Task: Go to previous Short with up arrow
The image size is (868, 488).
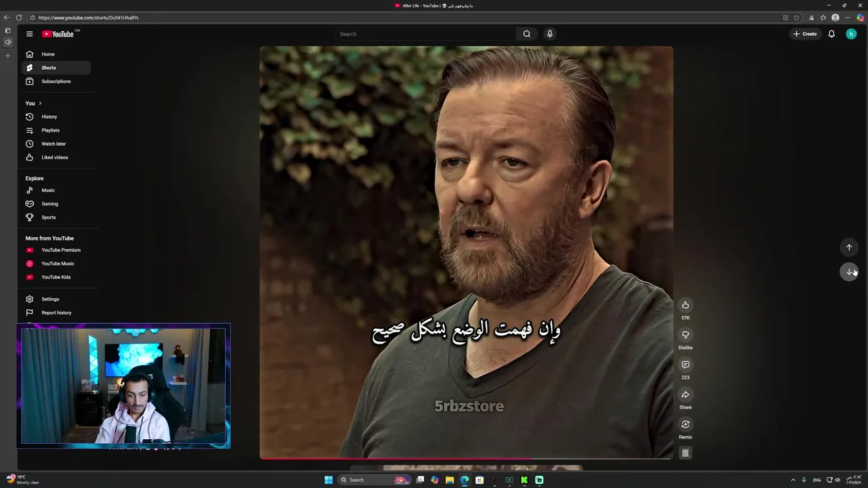Action: pos(849,247)
